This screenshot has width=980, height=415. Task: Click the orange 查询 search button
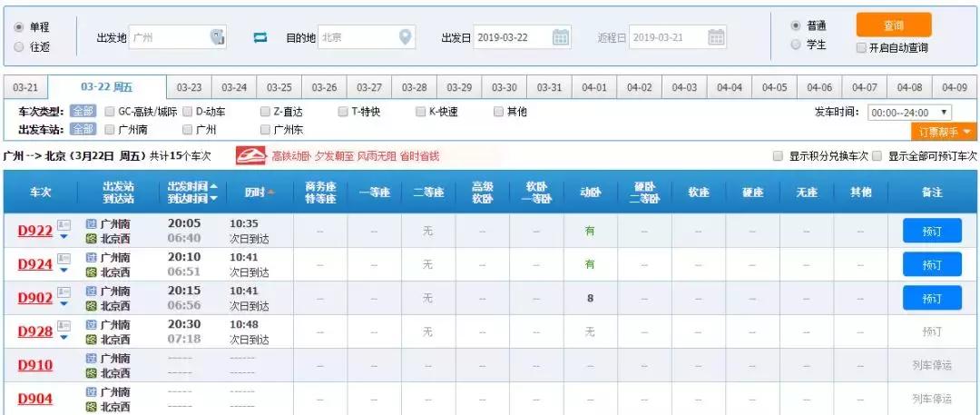tap(894, 25)
